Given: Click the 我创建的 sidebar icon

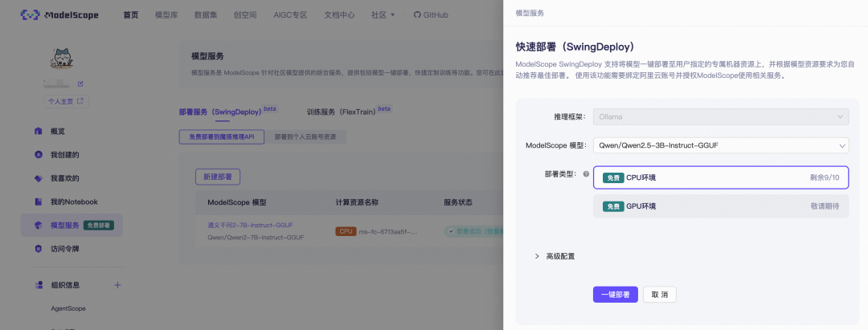Looking at the screenshot, I should point(39,155).
